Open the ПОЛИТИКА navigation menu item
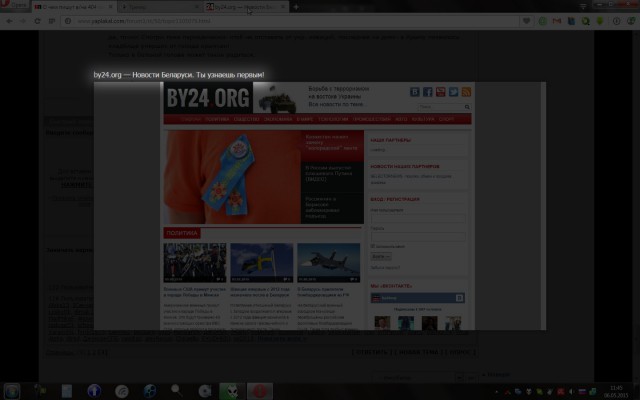This screenshot has width=640, height=400. click(x=217, y=119)
